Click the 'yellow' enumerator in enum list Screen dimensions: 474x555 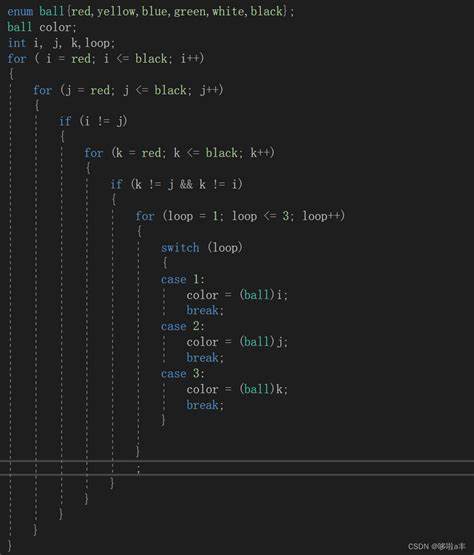(x=116, y=12)
